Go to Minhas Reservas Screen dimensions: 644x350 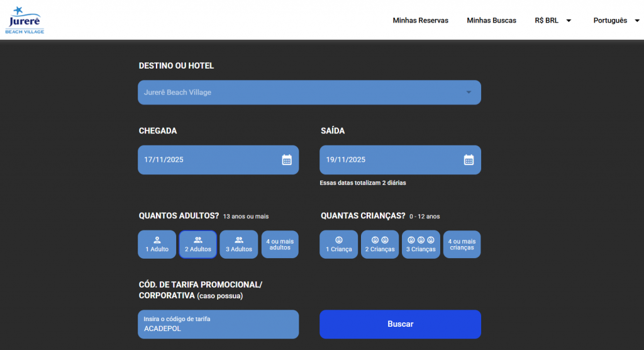pyautogui.click(x=421, y=21)
